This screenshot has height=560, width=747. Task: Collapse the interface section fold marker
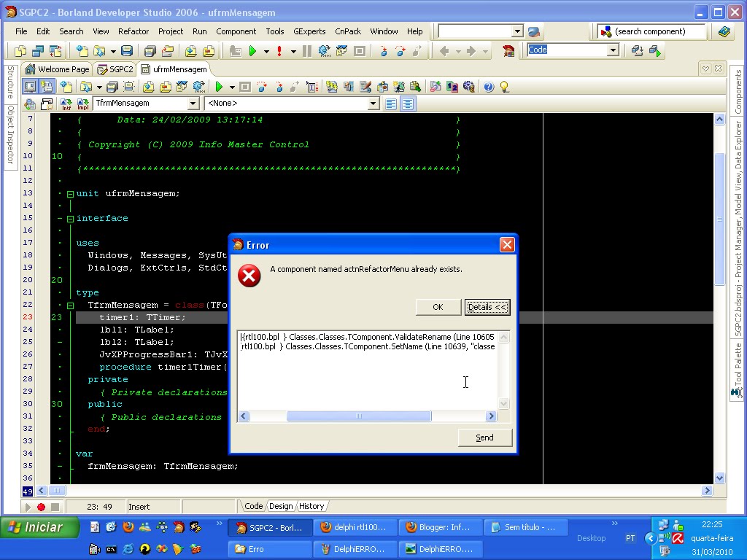coord(70,219)
